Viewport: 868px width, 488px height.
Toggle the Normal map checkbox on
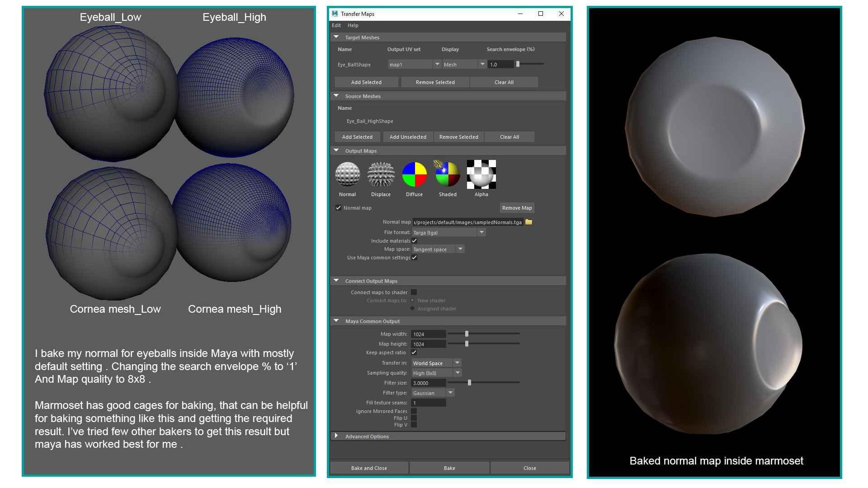point(339,207)
